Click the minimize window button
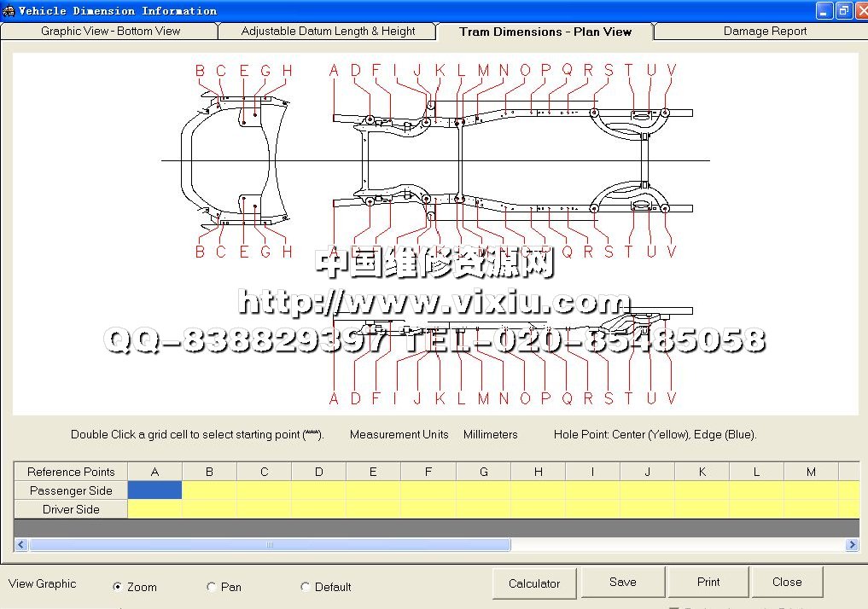 [824, 10]
